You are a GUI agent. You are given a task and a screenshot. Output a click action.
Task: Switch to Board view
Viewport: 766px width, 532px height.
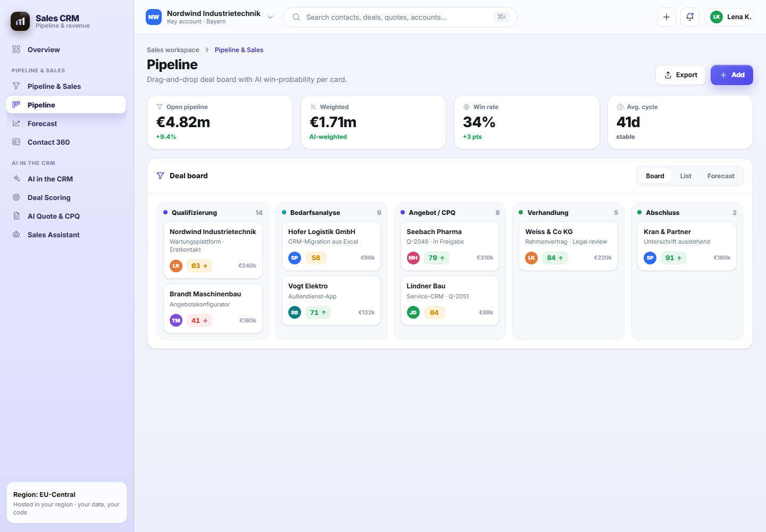655,176
